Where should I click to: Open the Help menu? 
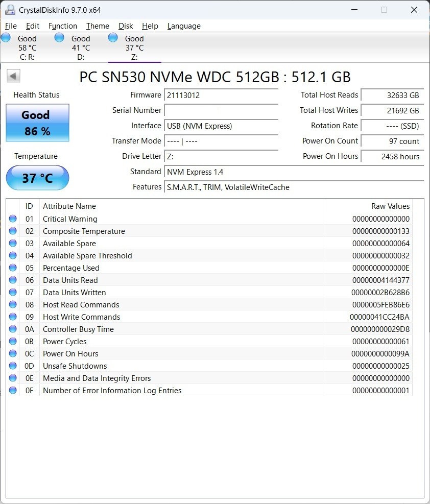click(x=150, y=26)
